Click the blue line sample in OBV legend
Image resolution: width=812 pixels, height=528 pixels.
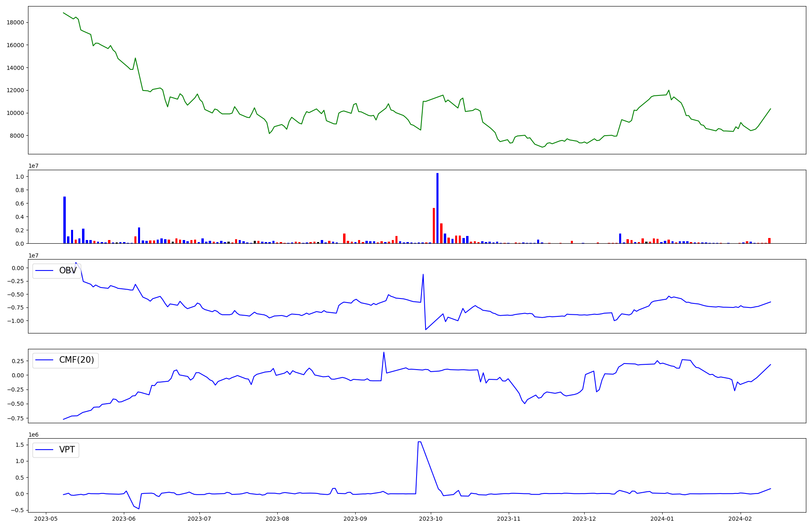45,270
